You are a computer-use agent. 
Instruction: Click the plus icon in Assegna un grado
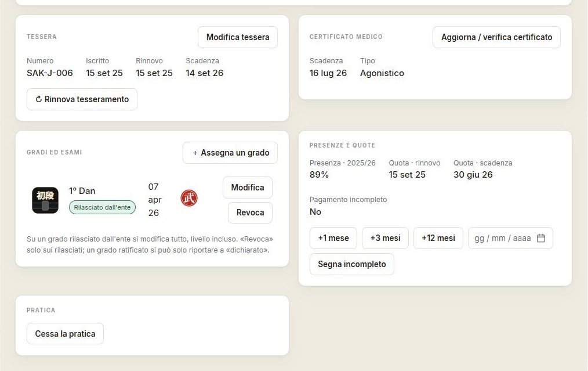(195, 153)
